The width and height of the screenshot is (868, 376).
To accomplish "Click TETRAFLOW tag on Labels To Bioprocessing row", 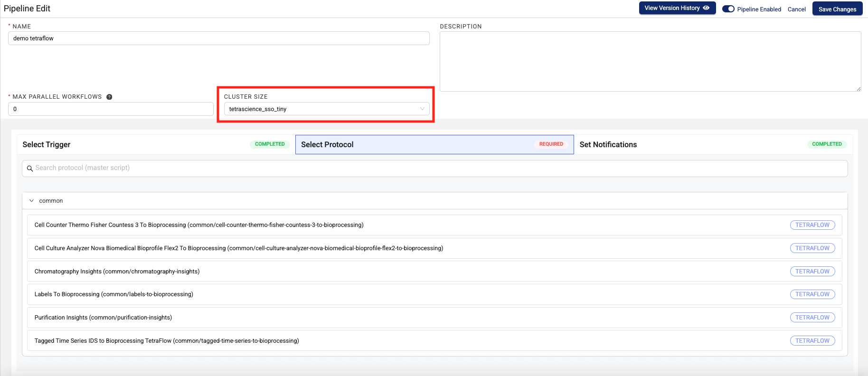I will point(812,294).
